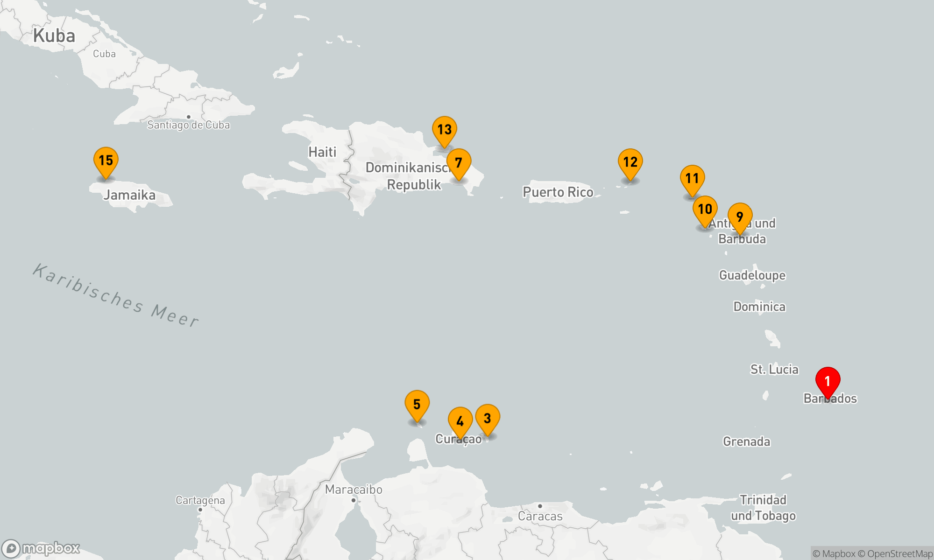Image resolution: width=934 pixels, height=560 pixels.
Task: Open the © OpenStreetMap attribution link
Action: pyautogui.click(x=895, y=553)
